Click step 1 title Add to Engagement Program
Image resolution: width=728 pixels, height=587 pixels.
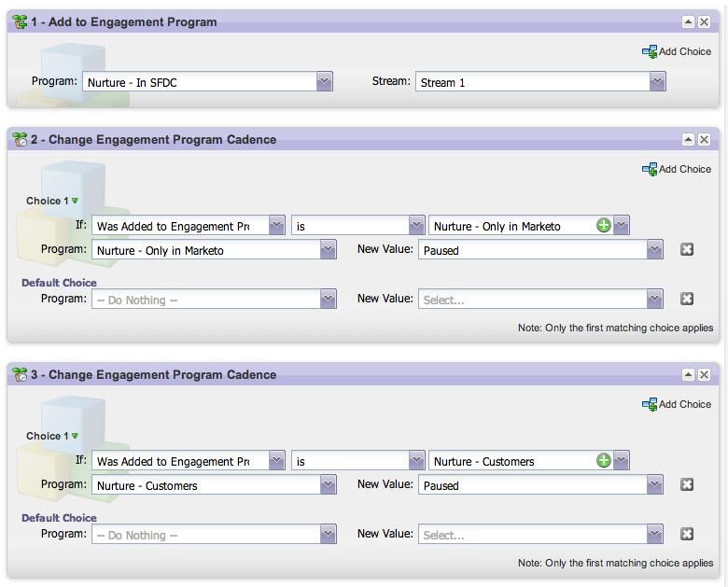124,21
